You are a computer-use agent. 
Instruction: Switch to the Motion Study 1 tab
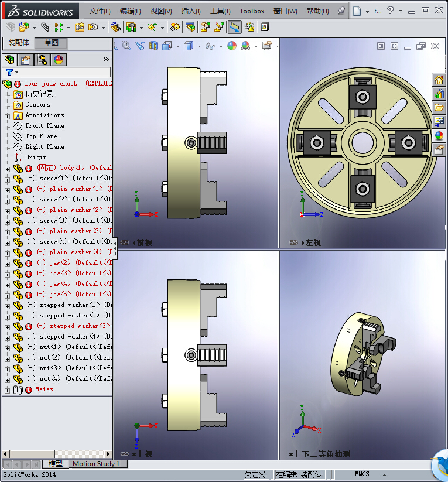pyautogui.click(x=95, y=464)
